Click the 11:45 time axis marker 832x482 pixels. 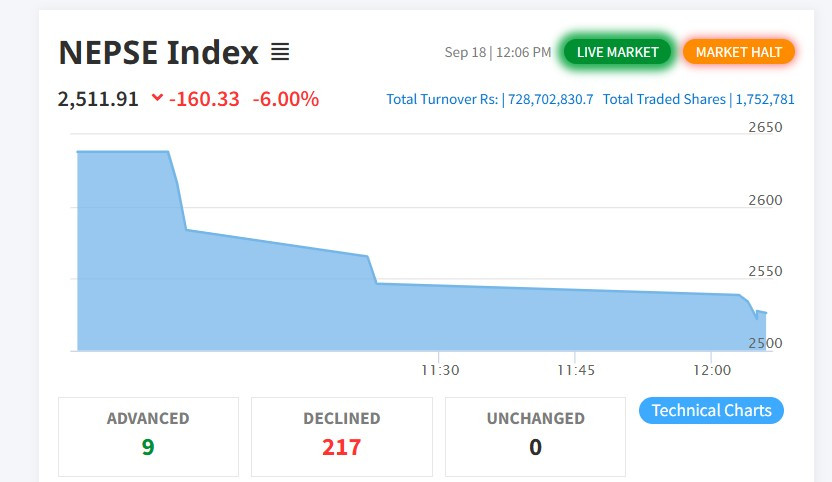(x=576, y=370)
